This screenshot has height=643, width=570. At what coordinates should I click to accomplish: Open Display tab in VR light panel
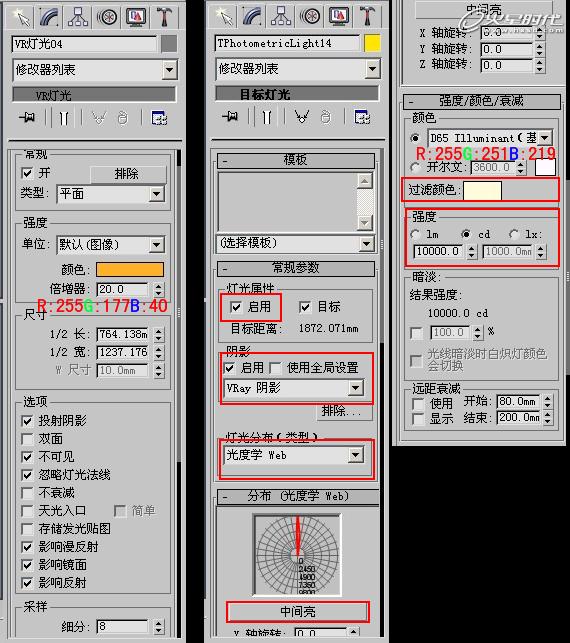[136, 17]
